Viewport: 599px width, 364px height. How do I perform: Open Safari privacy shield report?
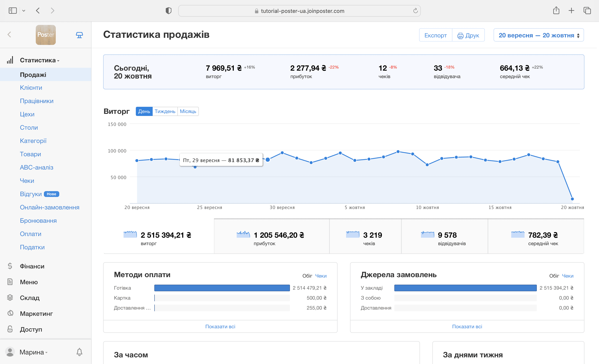pos(168,11)
